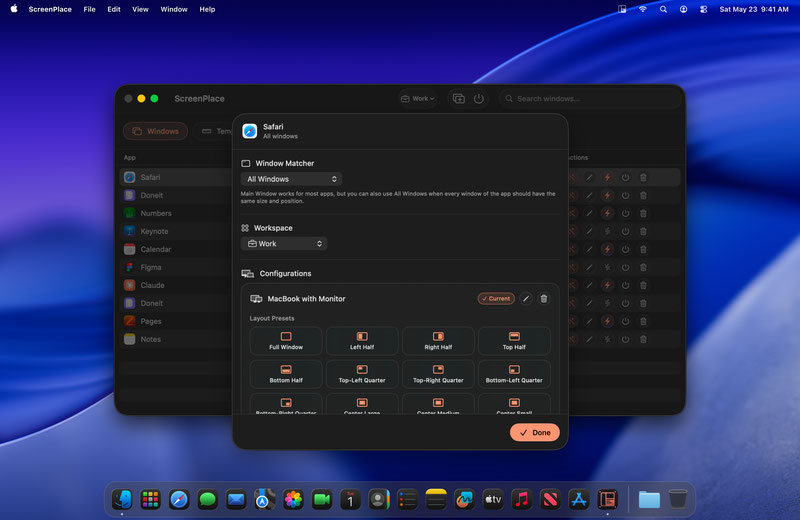Focus the Search windows field
Image resolution: width=800 pixels, height=520 pixels.
[x=591, y=98]
